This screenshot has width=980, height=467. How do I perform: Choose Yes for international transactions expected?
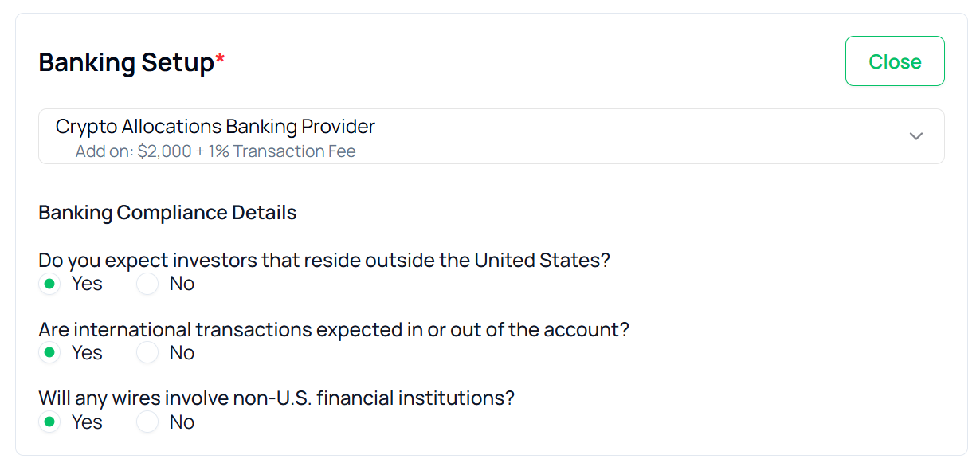[50, 353]
